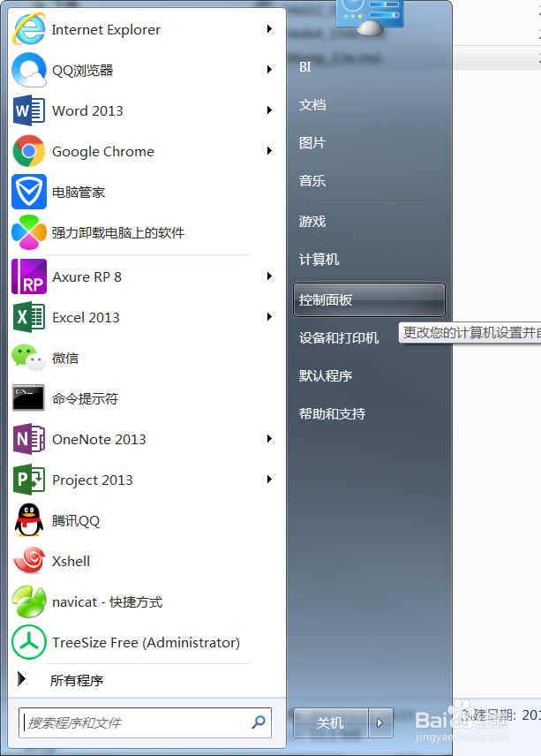Click the Xshell label text

coord(71,561)
